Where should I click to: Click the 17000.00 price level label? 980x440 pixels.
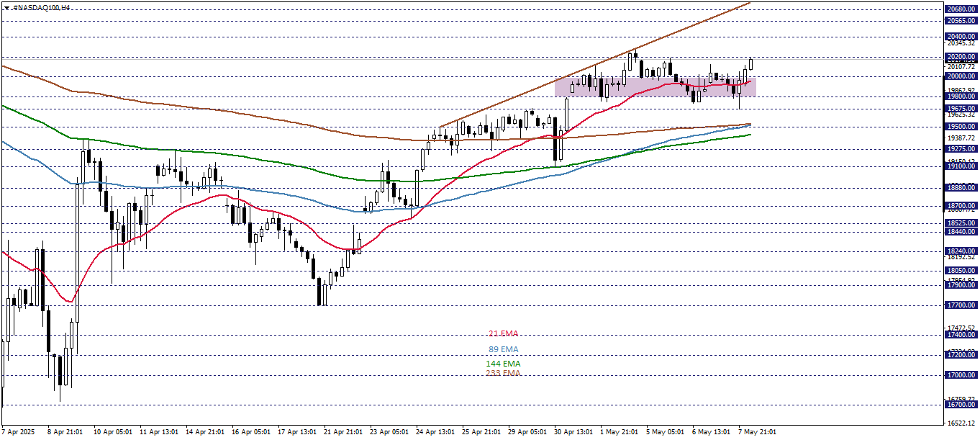tap(961, 375)
